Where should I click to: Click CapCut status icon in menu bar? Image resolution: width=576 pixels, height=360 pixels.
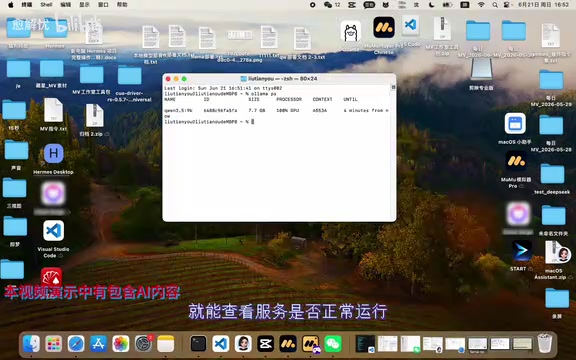click(352, 5)
